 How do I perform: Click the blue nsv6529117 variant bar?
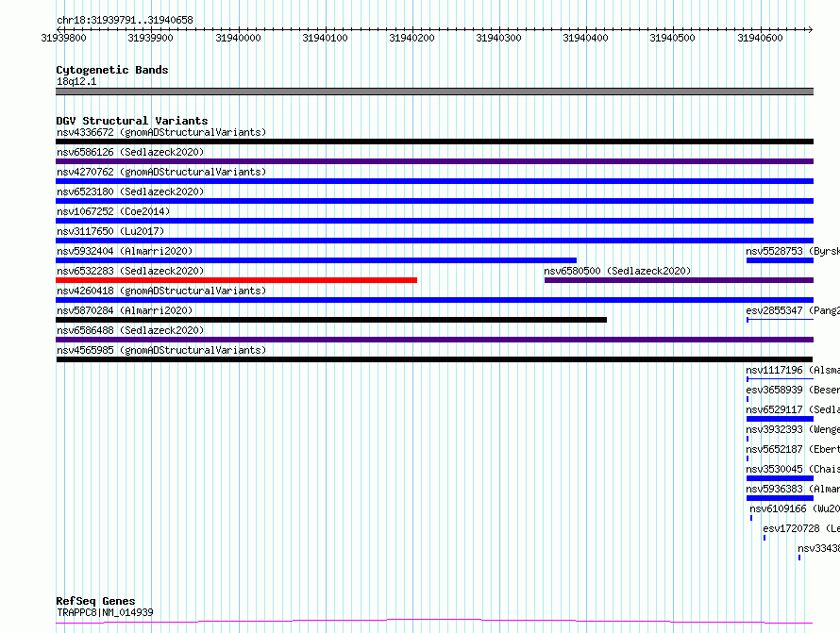pos(780,419)
